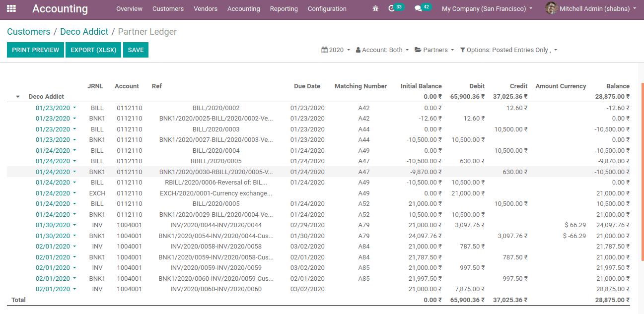Click the calendar icon beside 2020
The image size is (644, 314).
click(x=325, y=50)
